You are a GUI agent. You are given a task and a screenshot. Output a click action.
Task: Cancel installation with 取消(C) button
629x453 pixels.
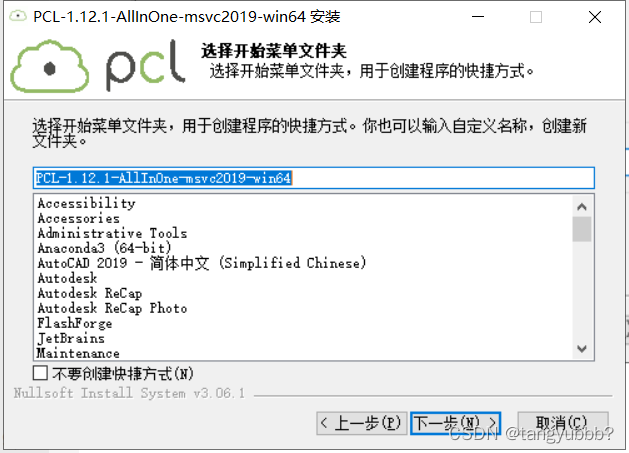pyautogui.click(x=562, y=423)
